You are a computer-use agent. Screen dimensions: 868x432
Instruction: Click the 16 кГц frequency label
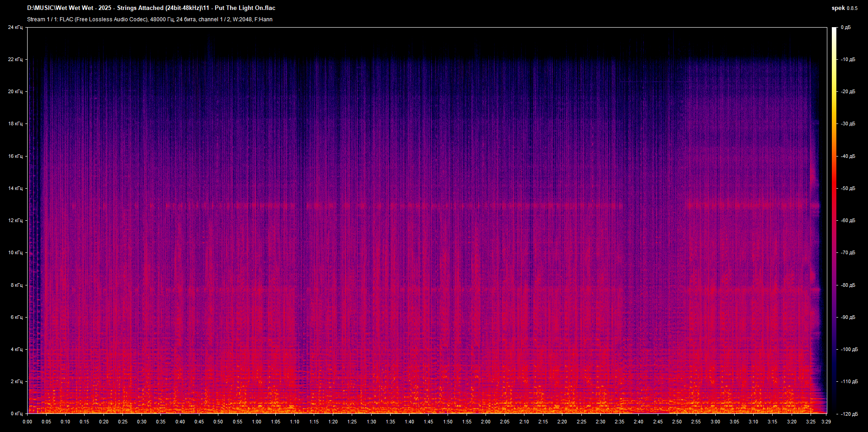[15, 156]
